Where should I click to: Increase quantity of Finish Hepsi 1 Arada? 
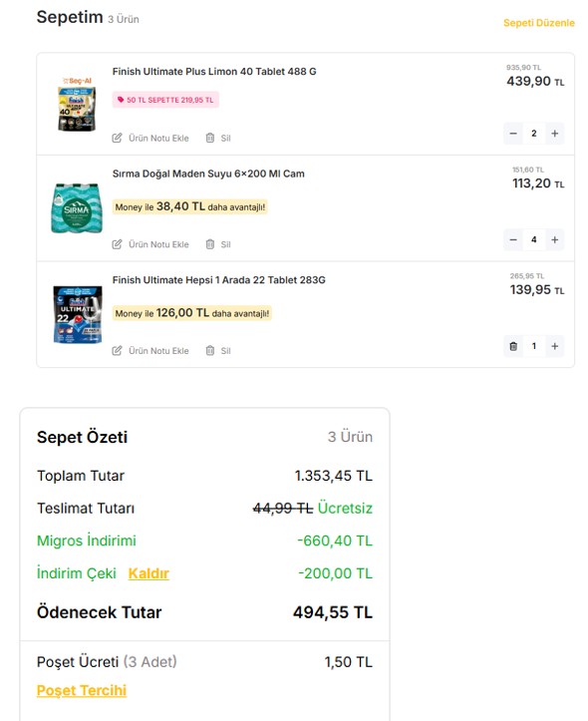(554, 346)
